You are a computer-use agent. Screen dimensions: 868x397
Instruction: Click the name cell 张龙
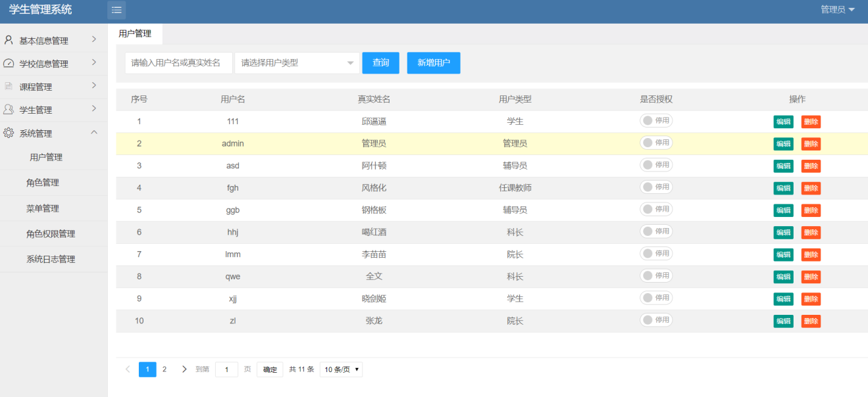tap(374, 321)
